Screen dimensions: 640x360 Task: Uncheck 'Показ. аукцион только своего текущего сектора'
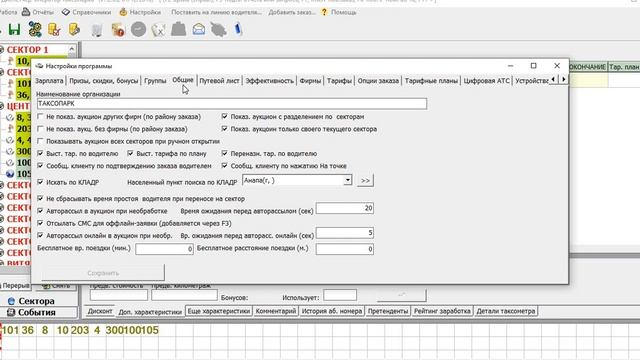click(224, 129)
